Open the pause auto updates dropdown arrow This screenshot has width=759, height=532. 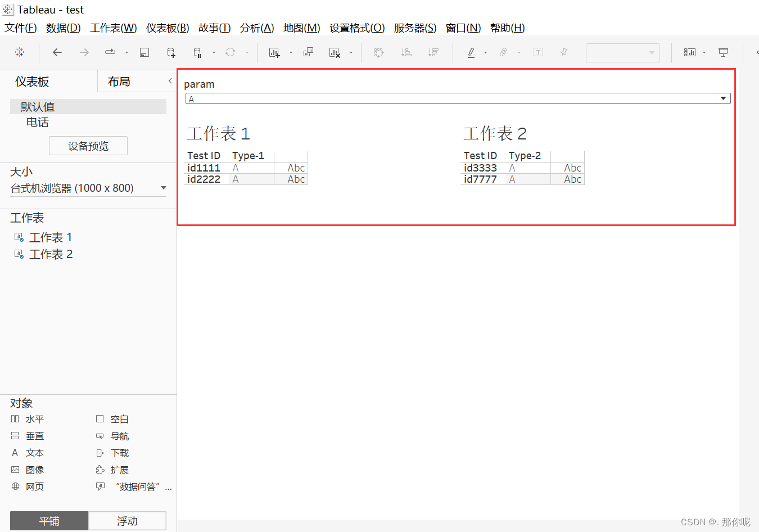[214, 53]
